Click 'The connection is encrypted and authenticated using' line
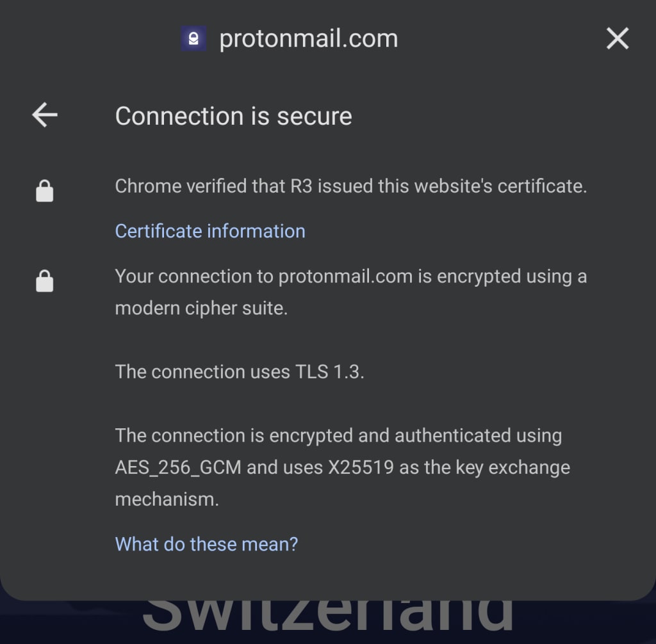Image resolution: width=656 pixels, height=644 pixels. (338, 436)
